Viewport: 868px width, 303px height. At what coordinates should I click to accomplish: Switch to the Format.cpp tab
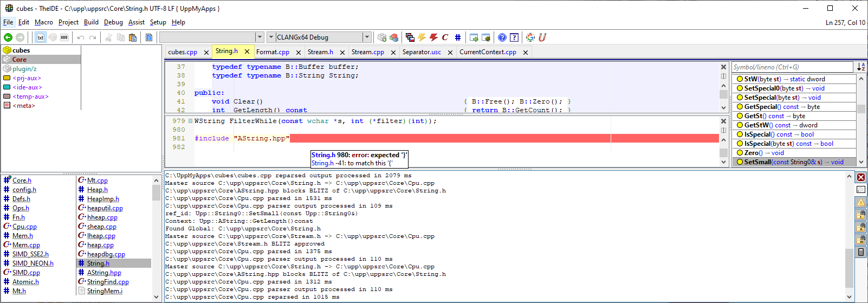273,52
